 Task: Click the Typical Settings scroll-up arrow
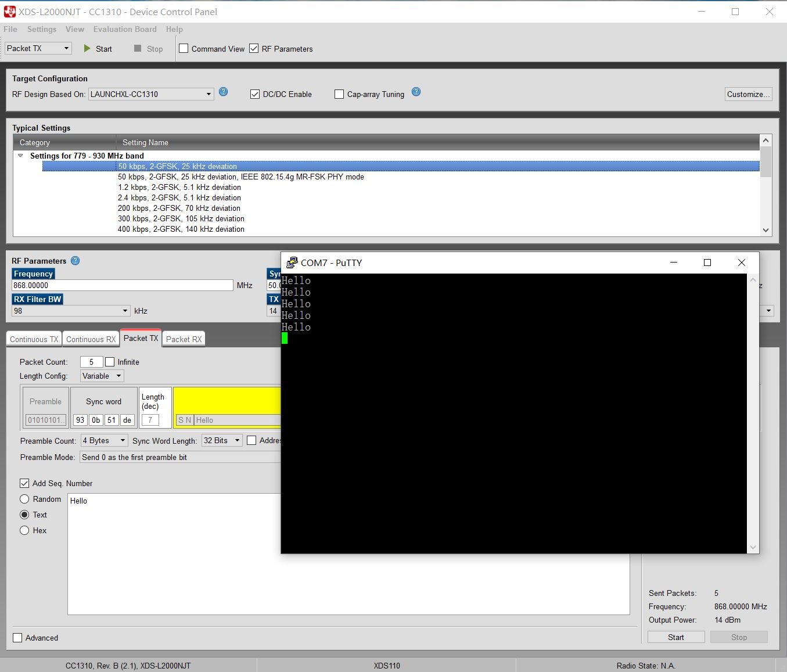(x=766, y=141)
